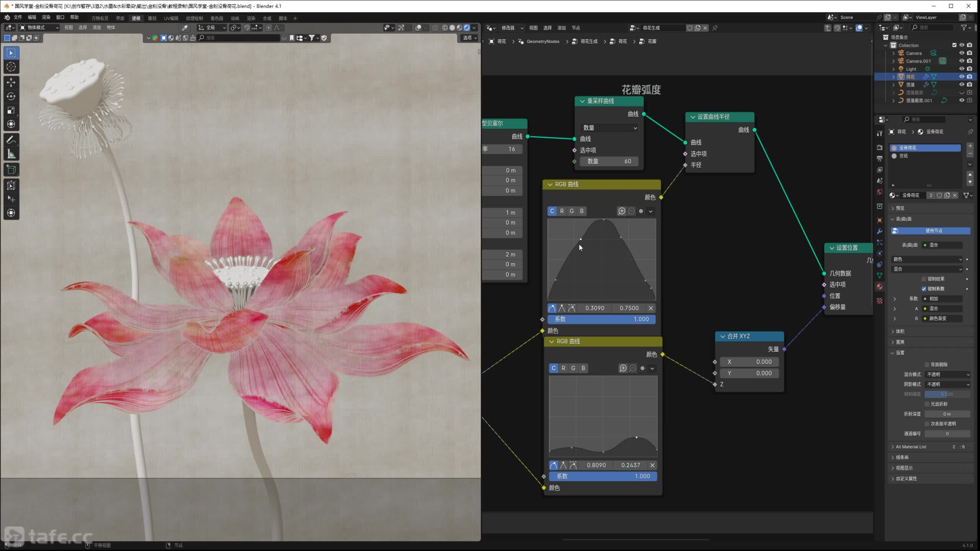The height and width of the screenshot is (551, 980).
Task: Open the 文件 menu
Action: click(18, 18)
